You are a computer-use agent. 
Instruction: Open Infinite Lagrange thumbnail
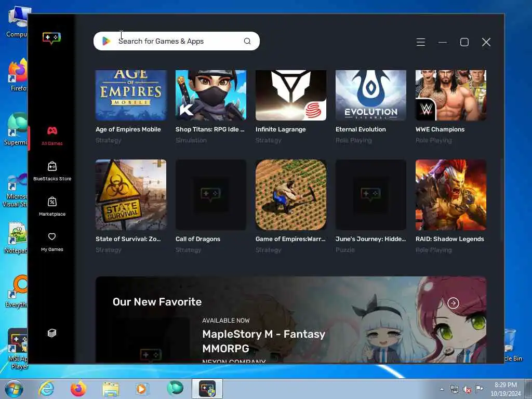pyautogui.click(x=291, y=96)
